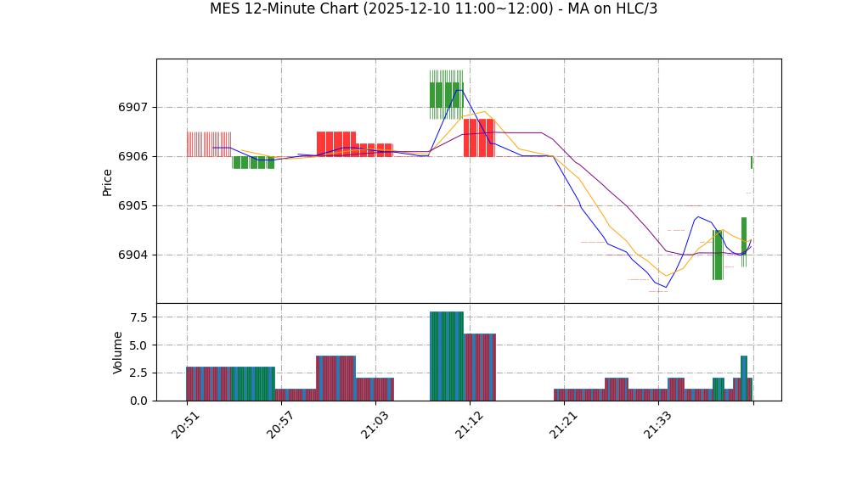Select the 20:57 time axis label

click(279, 424)
